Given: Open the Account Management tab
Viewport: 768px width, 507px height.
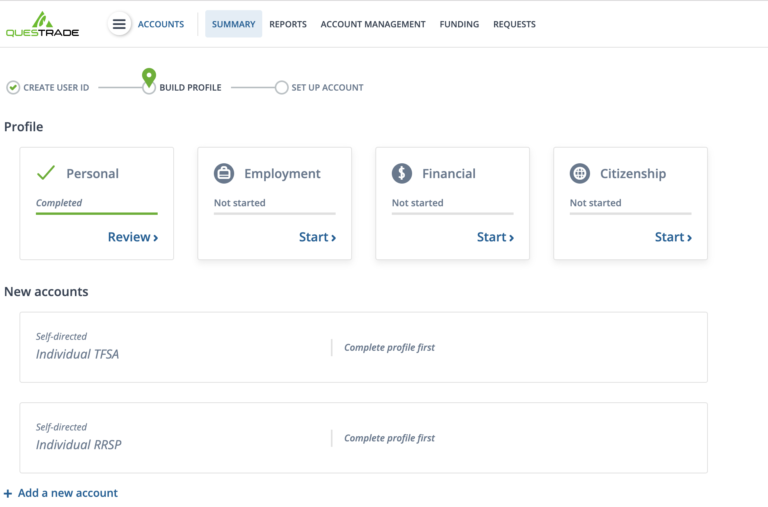Looking at the screenshot, I should (x=372, y=24).
